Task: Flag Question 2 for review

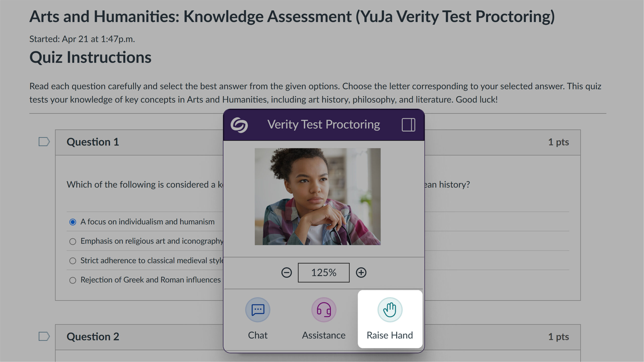Action: [44, 336]
